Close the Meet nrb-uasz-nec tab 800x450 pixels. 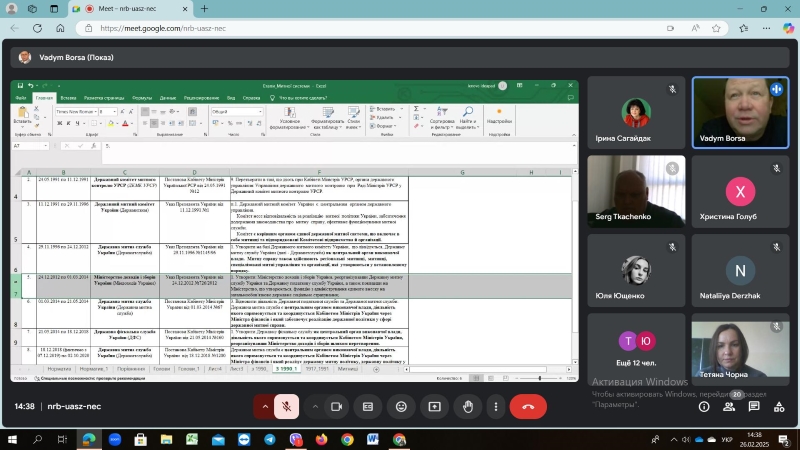point(185,9)
